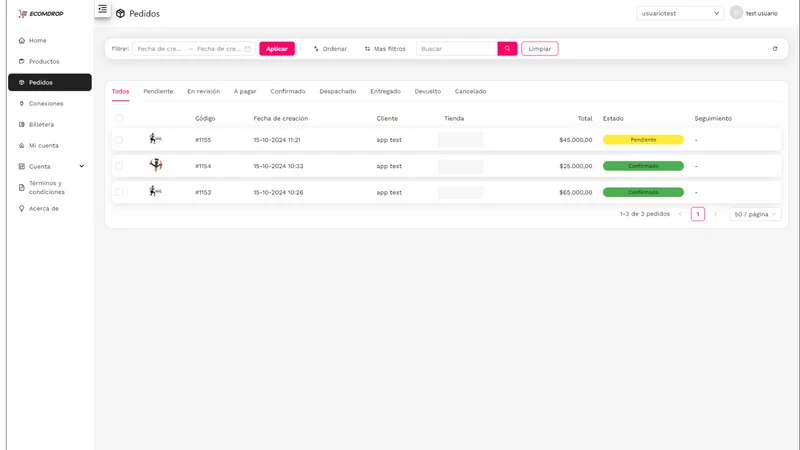The image size is (800, 450).
Task: Open Mas filtros options
Action: (x=385, y=49)
